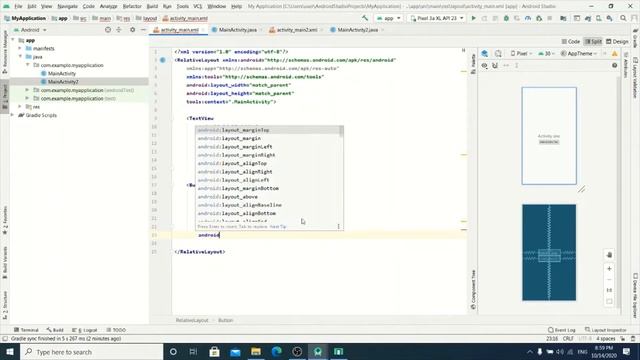Start debugging with the green bug icon
The width and height of the screenshot is (640, 360).
(506, 18)
